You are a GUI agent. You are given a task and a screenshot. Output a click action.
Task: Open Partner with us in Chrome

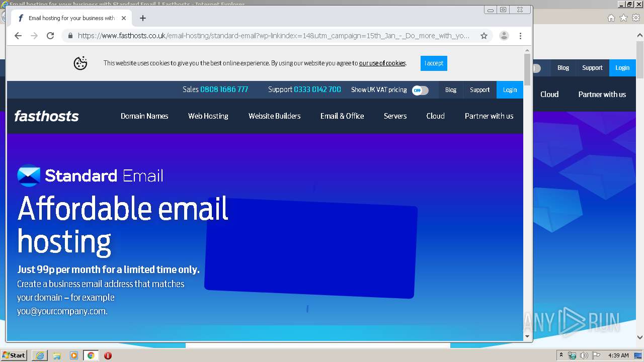point(489,116)
